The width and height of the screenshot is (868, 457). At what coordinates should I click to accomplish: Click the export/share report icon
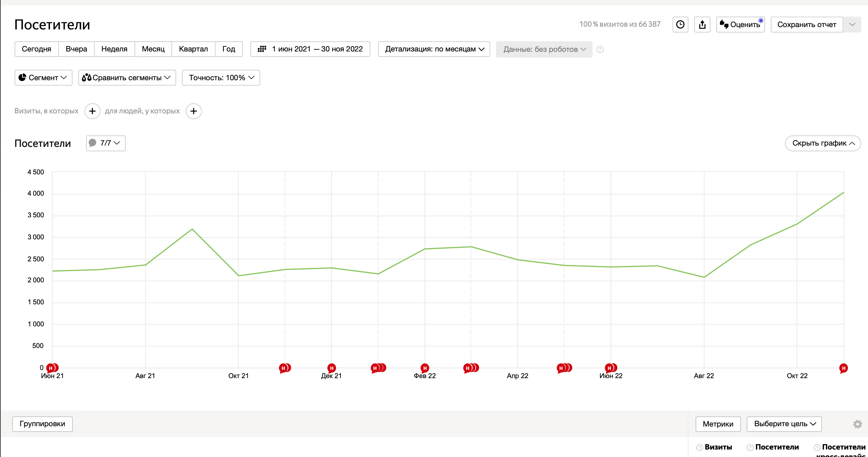pyautogui.click(x=702, y=25)
